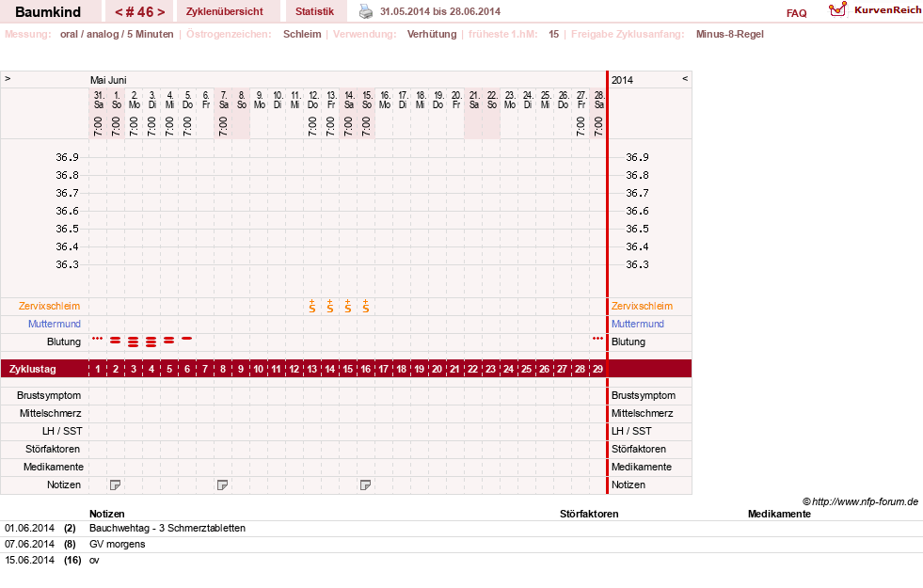
Task: Click the left Medikamente row label
Action: tap(54, 467)
